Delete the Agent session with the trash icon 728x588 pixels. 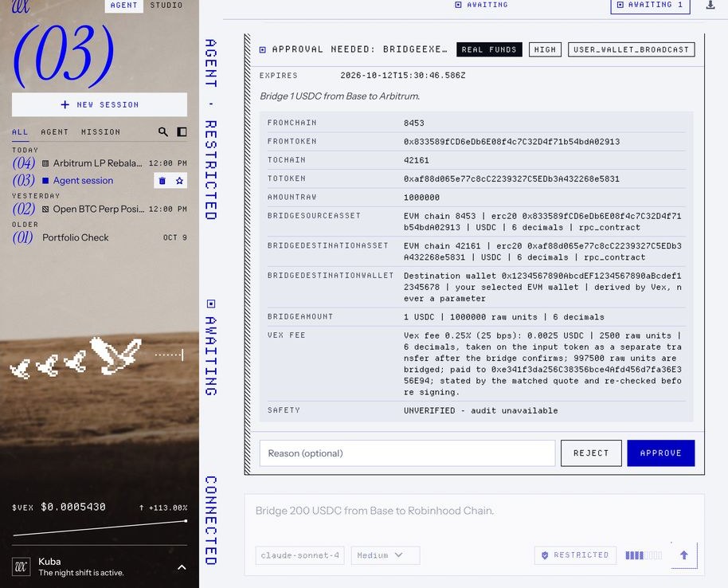point(162,181)
